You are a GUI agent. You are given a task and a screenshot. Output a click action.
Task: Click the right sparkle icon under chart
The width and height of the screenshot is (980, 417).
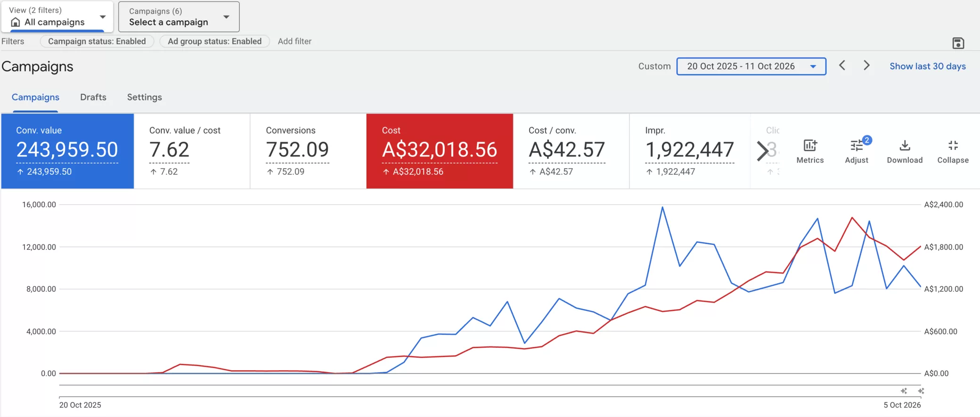pos(921,391)
